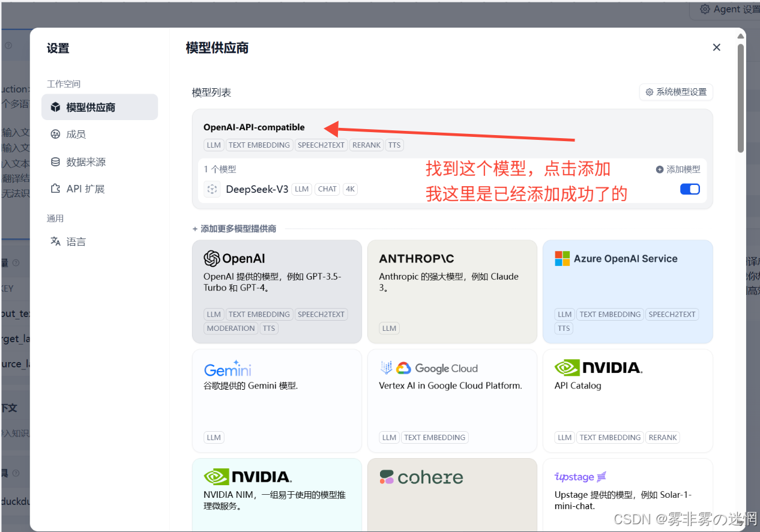Click the 模型列表 label
Image resolution: width=760 pixels, height=532 pixels.
point(211,92)
